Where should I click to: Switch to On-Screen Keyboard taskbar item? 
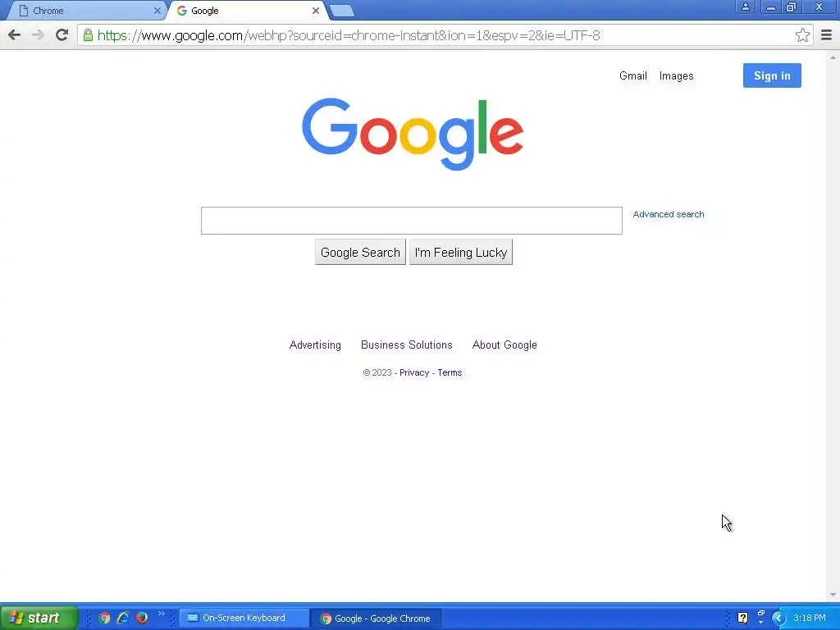click(x=244, y=619)
